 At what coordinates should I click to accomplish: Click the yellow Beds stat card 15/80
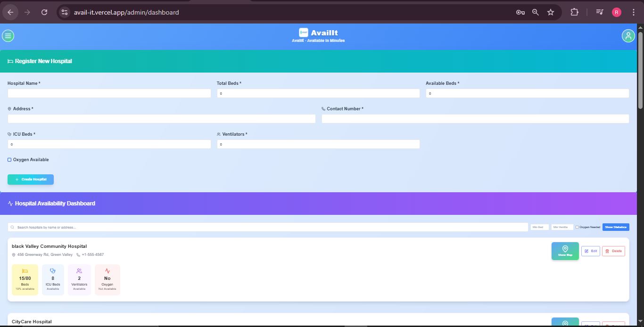coord(25,280)
